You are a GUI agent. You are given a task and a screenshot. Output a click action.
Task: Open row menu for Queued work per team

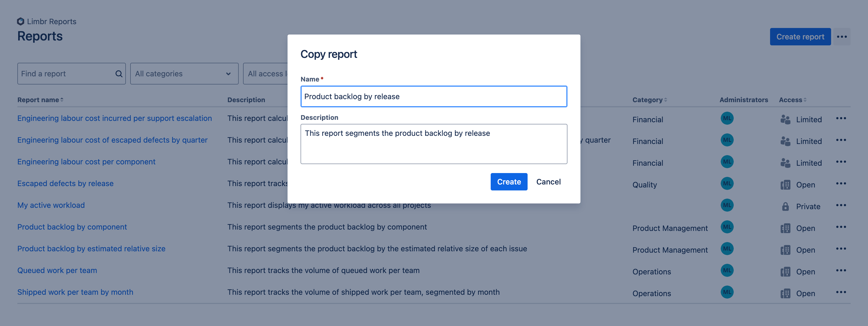click(x=841, y=270)
